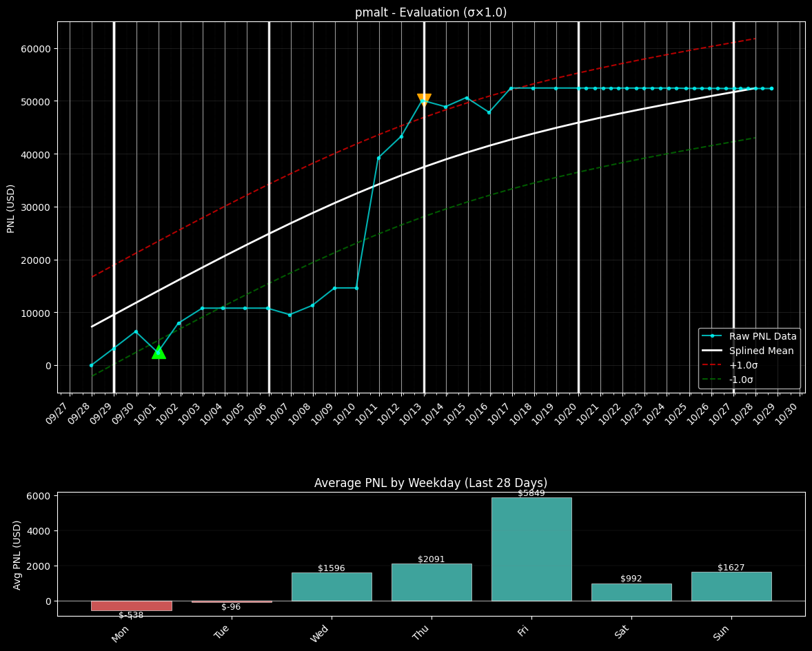Image resolution: width=812 pixels, height=651 pixels.
Task: Select the Thursday bar in weekday chart
Action: point(432,582)
